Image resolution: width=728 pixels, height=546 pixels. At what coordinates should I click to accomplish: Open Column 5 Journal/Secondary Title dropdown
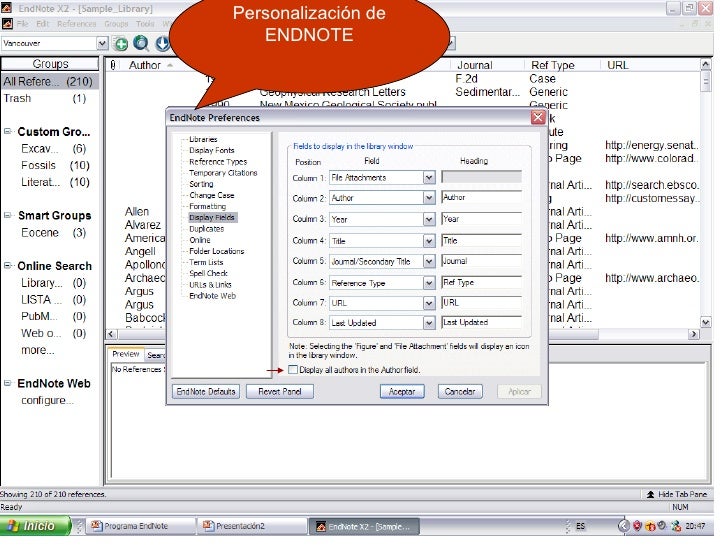coord(429,261)
